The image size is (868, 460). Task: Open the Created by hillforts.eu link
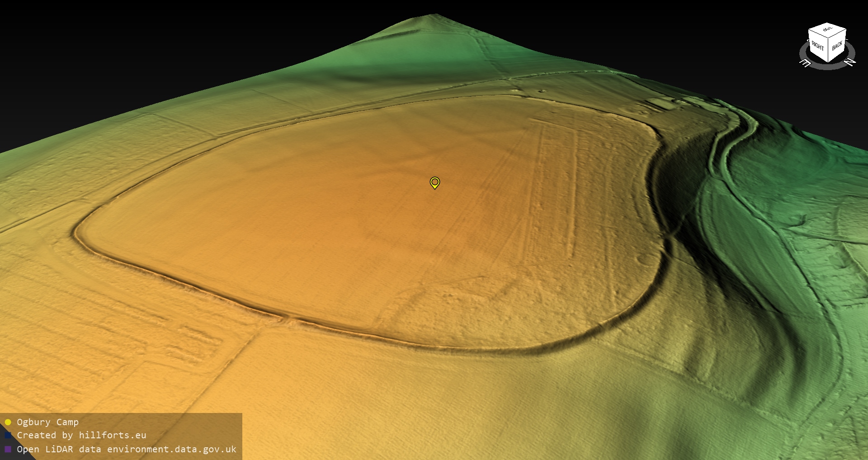click(81, 436)
